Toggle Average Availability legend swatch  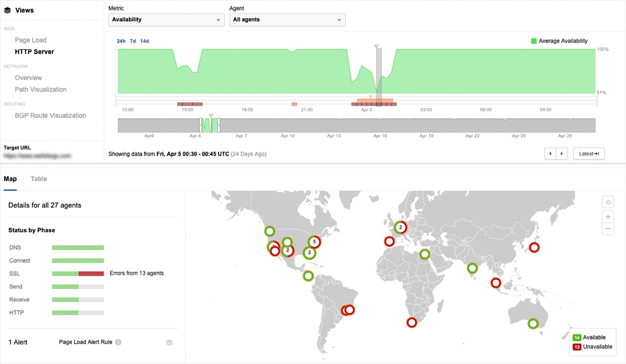tap(534, 41)
